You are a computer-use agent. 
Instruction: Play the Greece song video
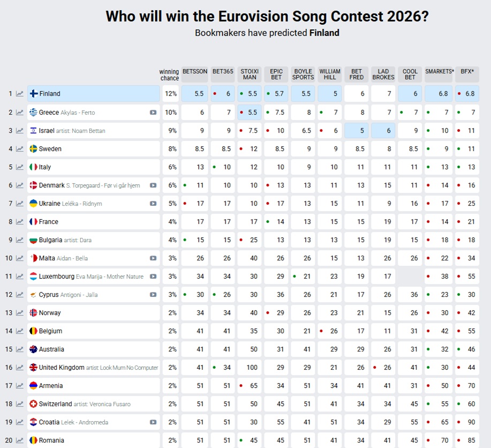click(153, 113)
